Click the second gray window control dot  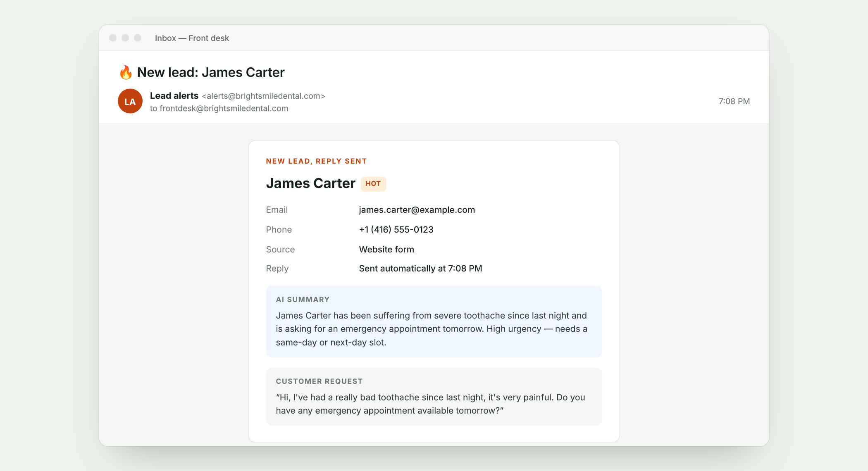tap(125, 38)
